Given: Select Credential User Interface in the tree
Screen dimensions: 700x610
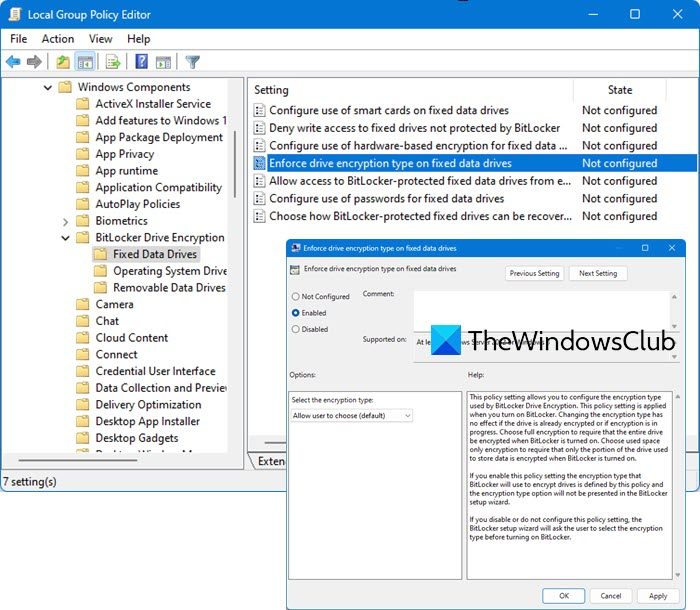Looking at the screenshot, I should click(x=155, y=371).
